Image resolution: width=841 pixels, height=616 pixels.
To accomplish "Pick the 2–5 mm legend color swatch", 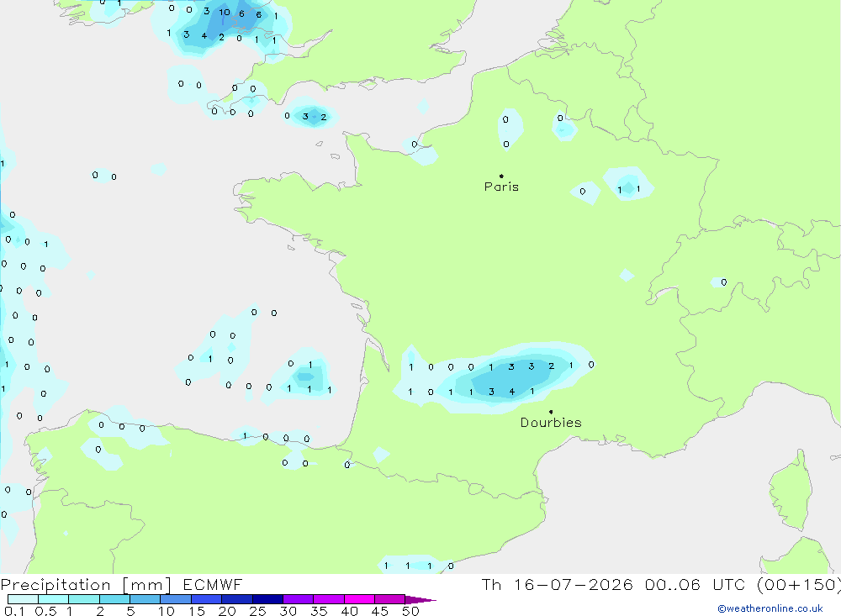I will tap(114, 599).
